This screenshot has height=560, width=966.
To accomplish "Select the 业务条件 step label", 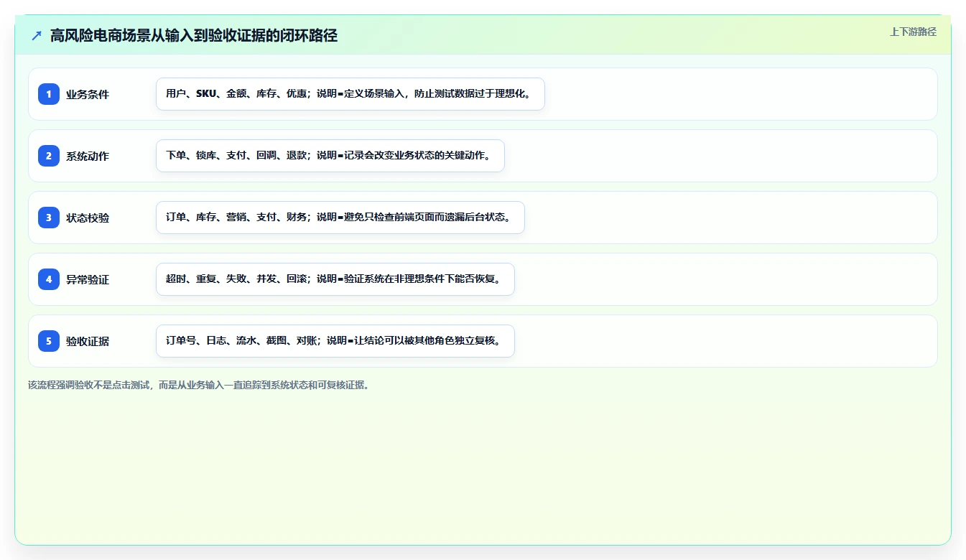I will point(88,94).
